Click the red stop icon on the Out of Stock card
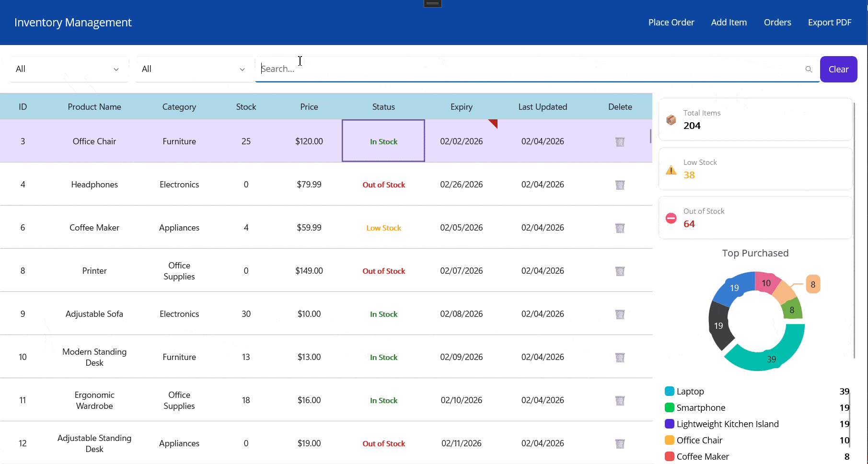The image size is (868, 464). 671,218
